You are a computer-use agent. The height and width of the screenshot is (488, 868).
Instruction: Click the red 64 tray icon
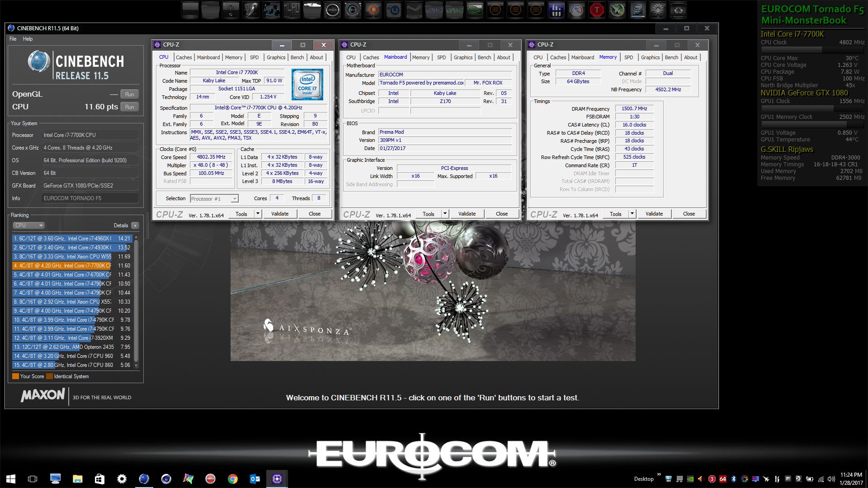723,479
